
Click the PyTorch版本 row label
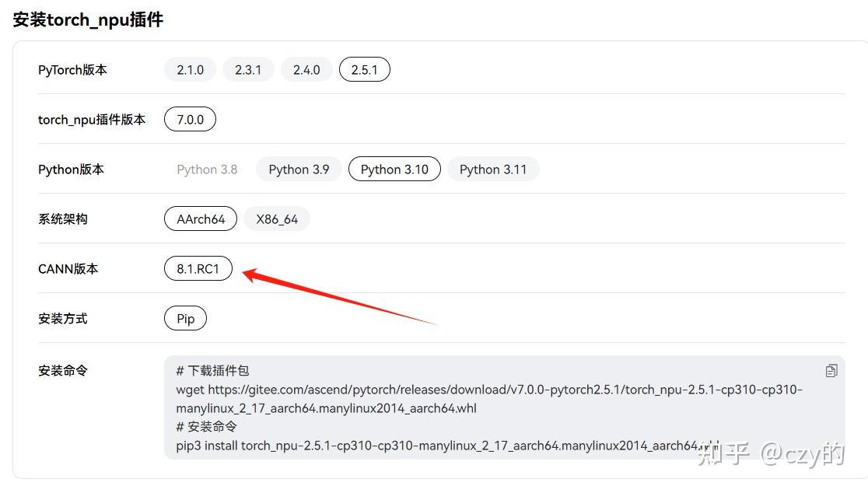[72, 70]
